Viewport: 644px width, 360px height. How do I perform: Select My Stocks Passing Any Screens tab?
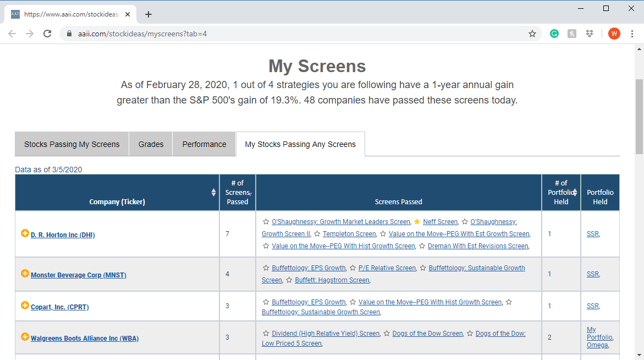tap(300, 144)
